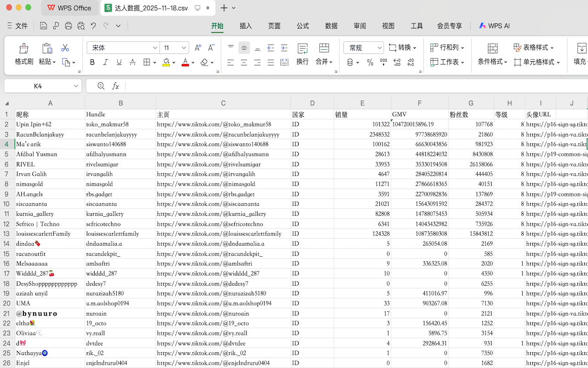Screen dimensions: 588x368
Task: Switch to the 公式 Formulas tab
Action: [303, 26]
